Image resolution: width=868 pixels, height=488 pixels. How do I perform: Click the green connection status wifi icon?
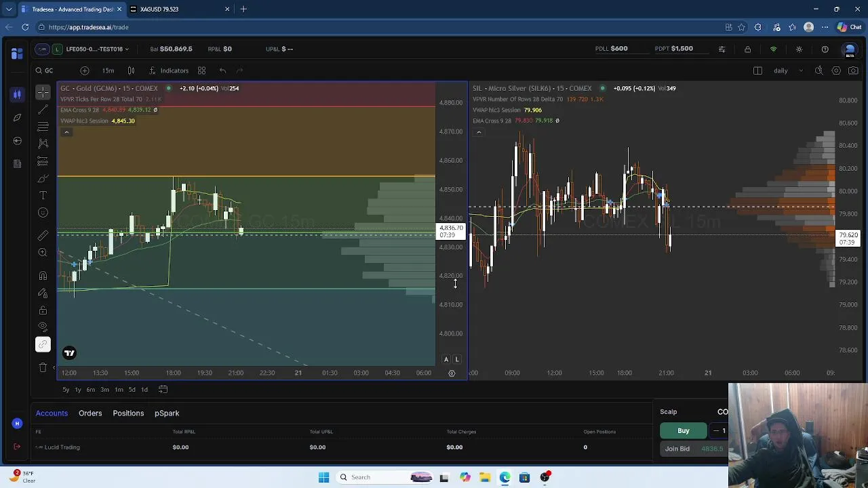tap(773, 49)
